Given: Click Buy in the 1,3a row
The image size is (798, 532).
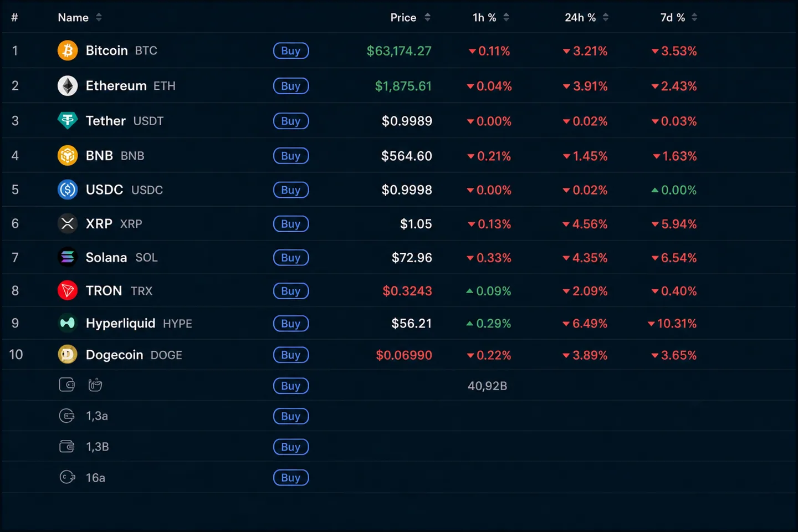Looking at the screenshot, I should (x=291, y=416).
